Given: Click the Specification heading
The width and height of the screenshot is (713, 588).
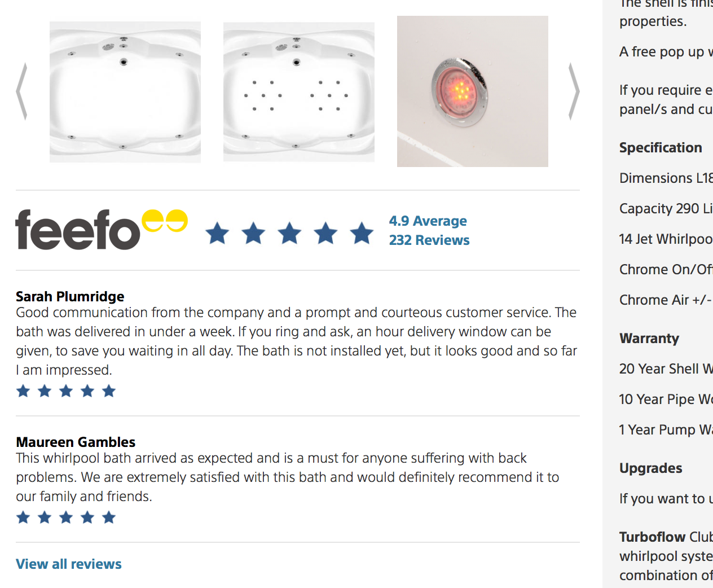Looking at the screenshot, I should click(661, 147).
